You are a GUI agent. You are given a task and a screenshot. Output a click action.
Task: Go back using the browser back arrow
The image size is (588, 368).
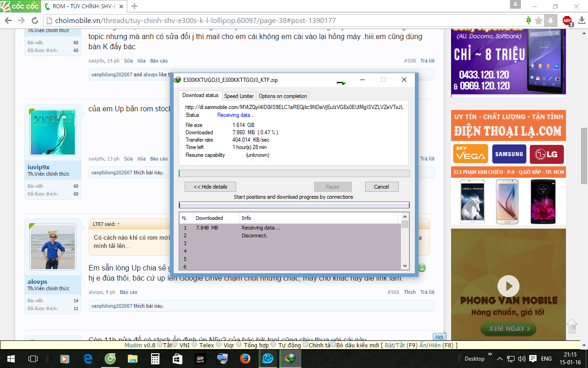[x=8, y=21]
